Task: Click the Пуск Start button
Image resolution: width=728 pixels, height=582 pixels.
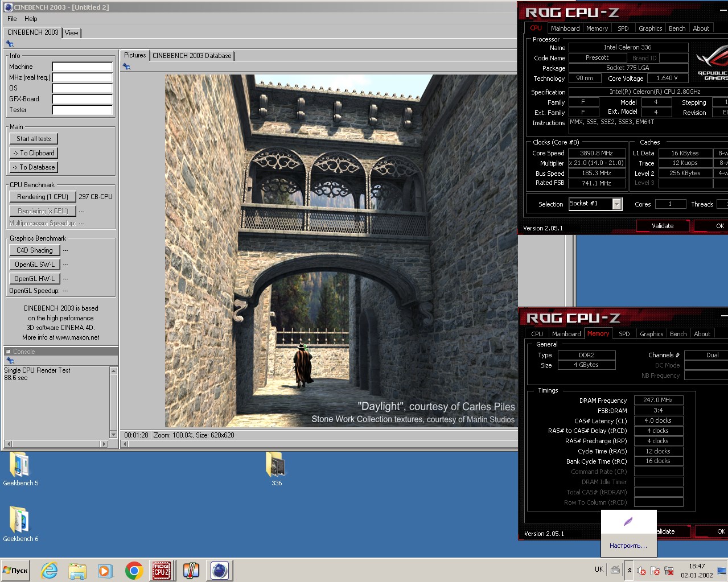Action: click(x=15, y=570)
